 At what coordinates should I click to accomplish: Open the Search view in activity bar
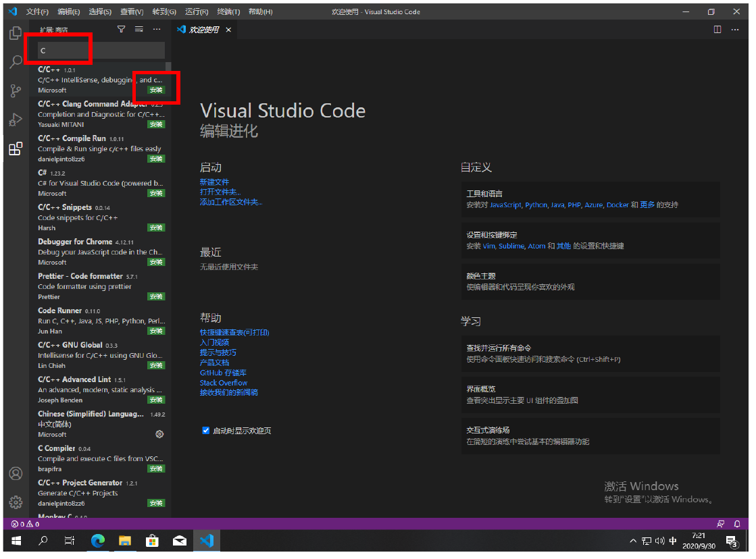coord(16,62)
